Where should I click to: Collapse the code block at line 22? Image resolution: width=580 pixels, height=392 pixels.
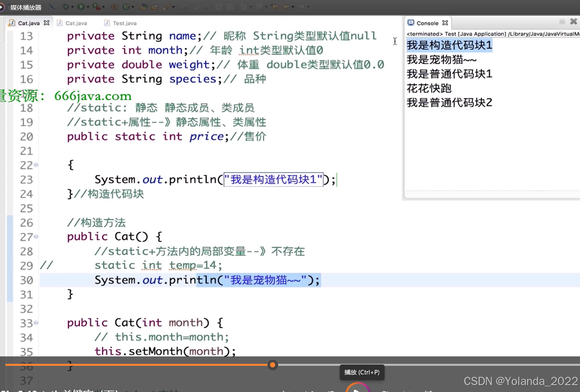coord(36,165)
